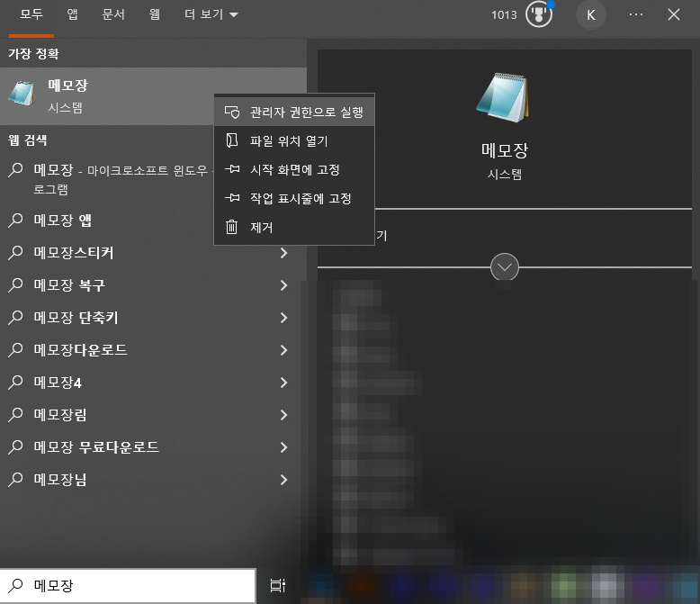This screenshot has height=604, width=700.
Task: Click search icon beside 메모장4
Action: (15, 382)
